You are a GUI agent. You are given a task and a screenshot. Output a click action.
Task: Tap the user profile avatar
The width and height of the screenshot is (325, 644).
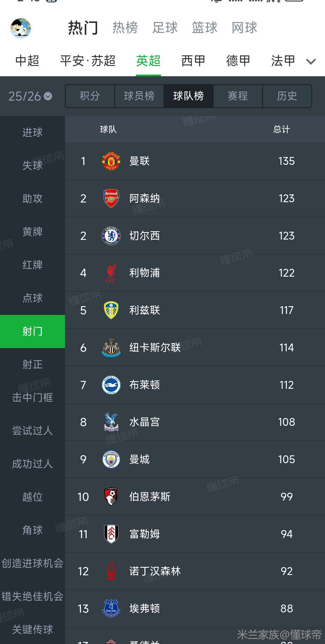pyautogui.click(x=21, y=28)
